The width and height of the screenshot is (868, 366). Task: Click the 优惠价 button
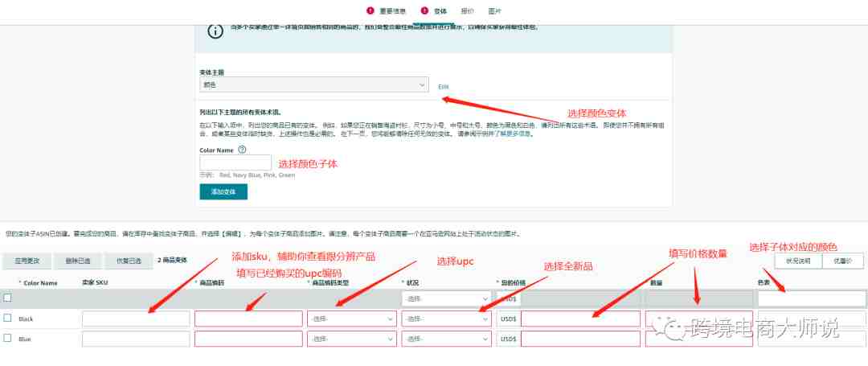tap(844, 261)
